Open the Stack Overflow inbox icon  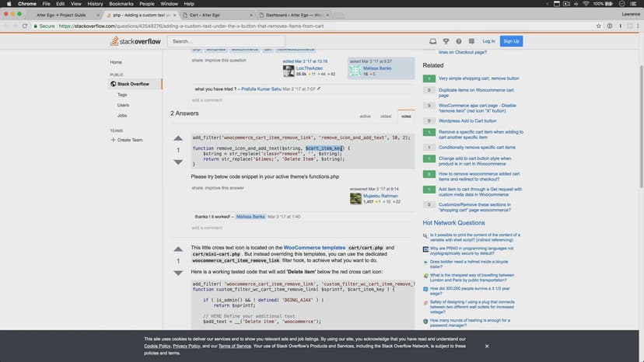tap(432, 41)
